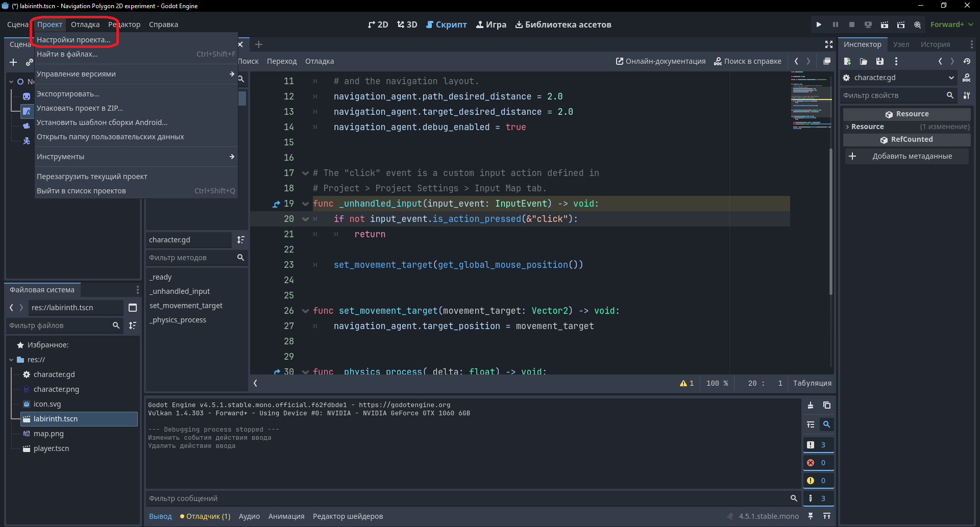The width and height of the screenshot is (980, 527).
Task: Click the Добавить метаданные button
Action: [x=906, y=156]
